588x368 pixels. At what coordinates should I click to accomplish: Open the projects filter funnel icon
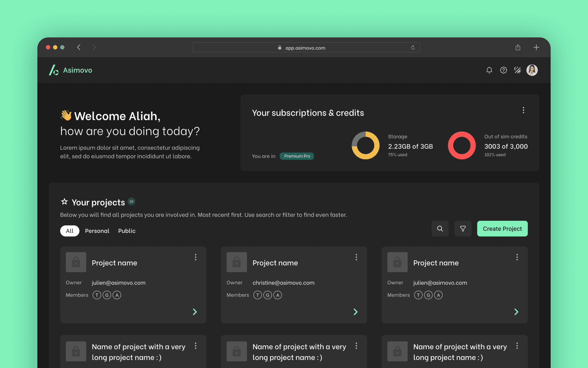(x=463, y=229)
